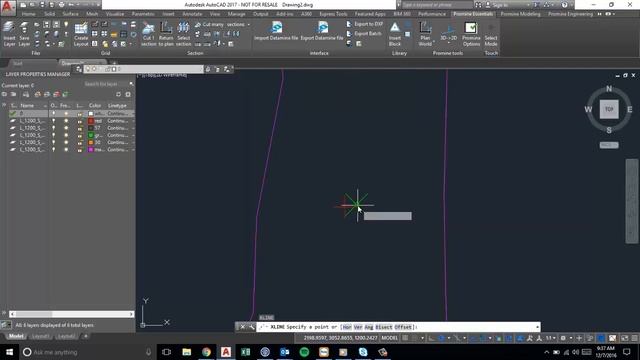The height and width of the screenshot is (360, 640).
Task: Open layer manager Settings gear icon
Action: [x=128, y=94]
